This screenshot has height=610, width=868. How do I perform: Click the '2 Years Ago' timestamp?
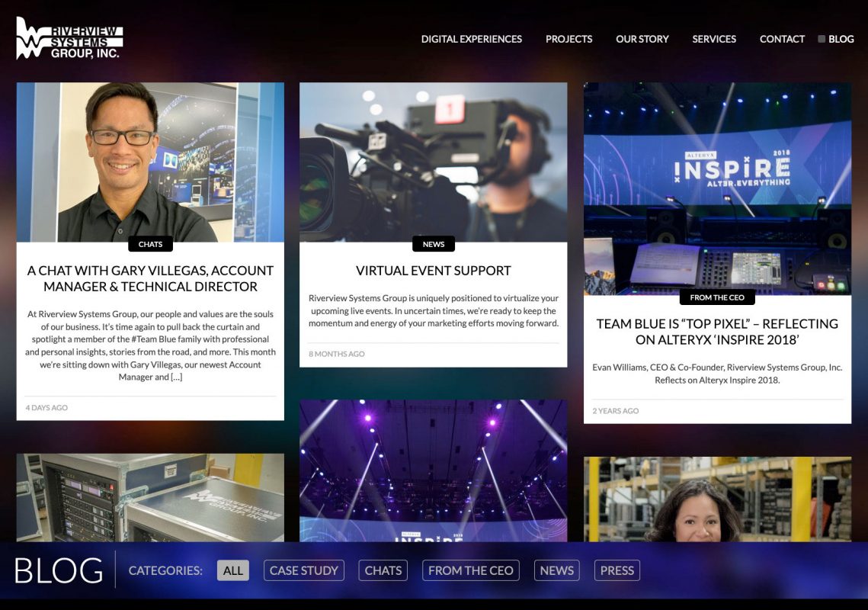tap(616, 411)
